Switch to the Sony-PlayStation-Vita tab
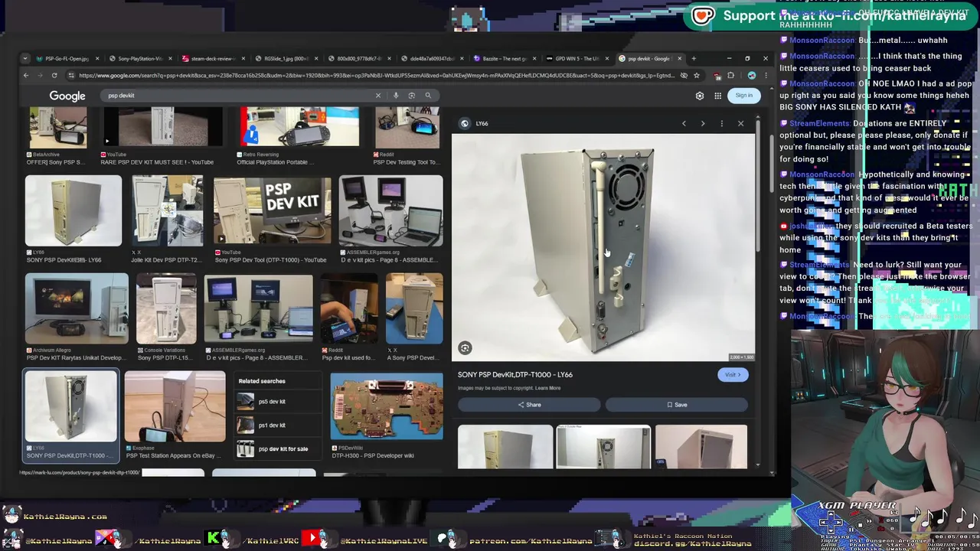 click(139, 58)
